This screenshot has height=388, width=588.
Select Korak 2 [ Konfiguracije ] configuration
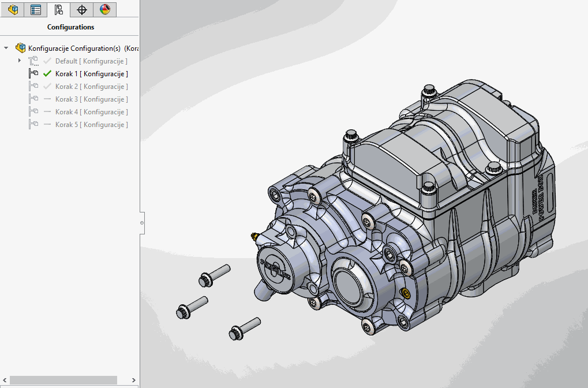click(91, 87)
